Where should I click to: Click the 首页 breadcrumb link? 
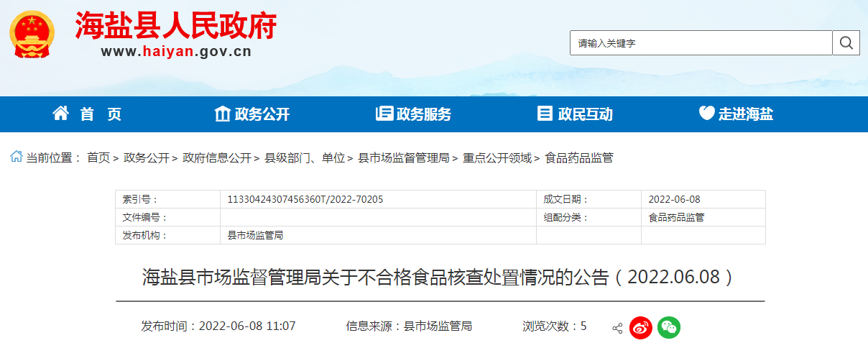(x=98, y=158)
